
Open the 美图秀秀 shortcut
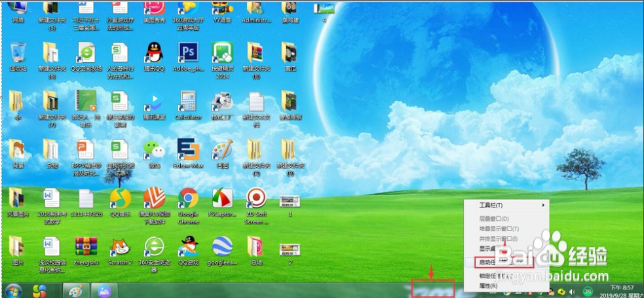(x=155, y=12)
